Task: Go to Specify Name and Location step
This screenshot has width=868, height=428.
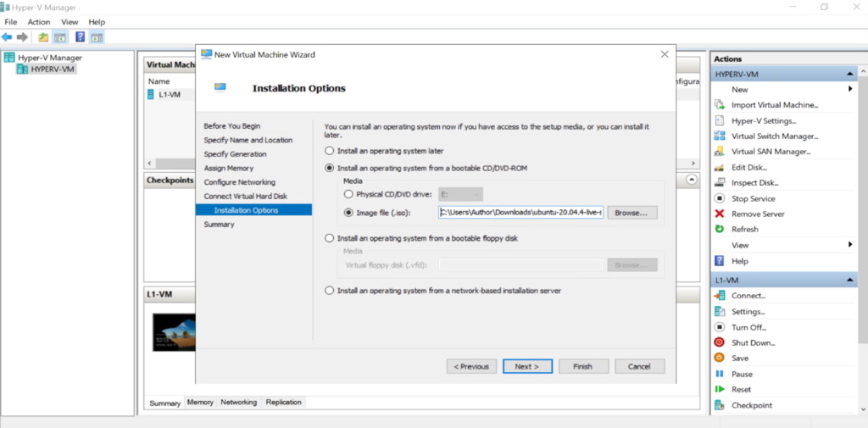Action: 248,140
